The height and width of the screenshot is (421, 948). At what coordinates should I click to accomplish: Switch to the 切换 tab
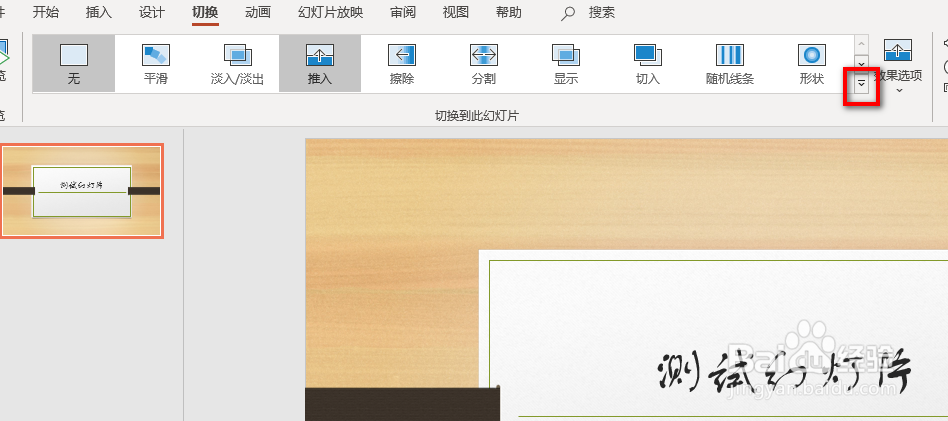[206, 13]
